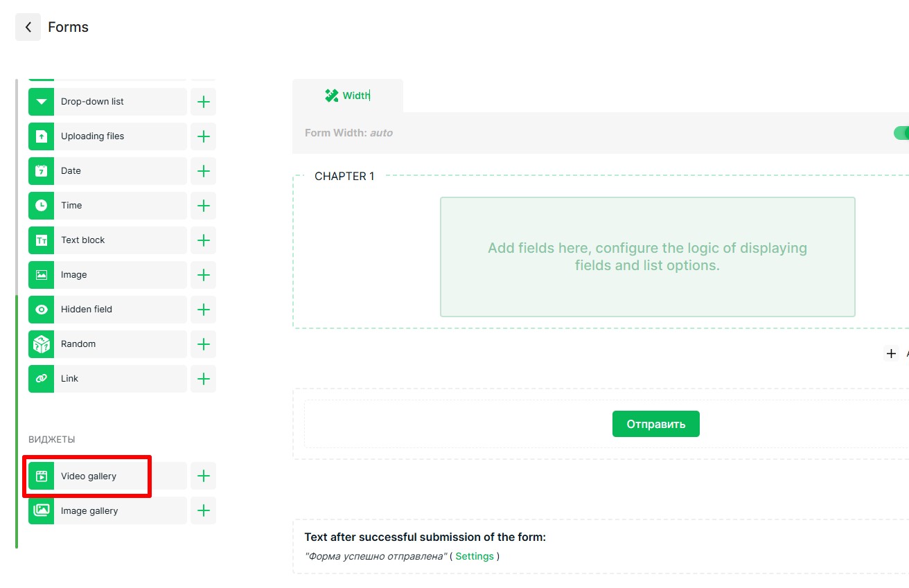Viewport: 909px width, 588px height.
Task: Click the Image gallery widget icon
Action: (x=41, y=511)
